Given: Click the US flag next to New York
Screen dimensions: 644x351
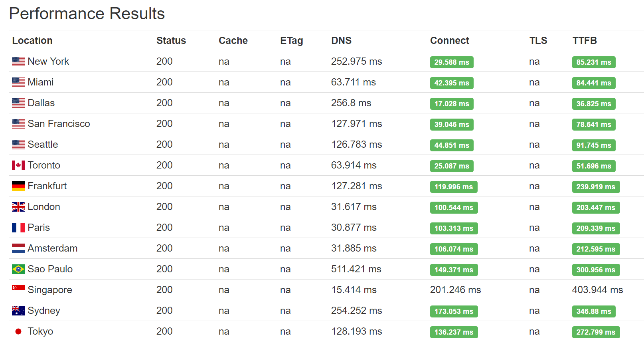Looking at the screenshot, I should [x=18, y=61].
